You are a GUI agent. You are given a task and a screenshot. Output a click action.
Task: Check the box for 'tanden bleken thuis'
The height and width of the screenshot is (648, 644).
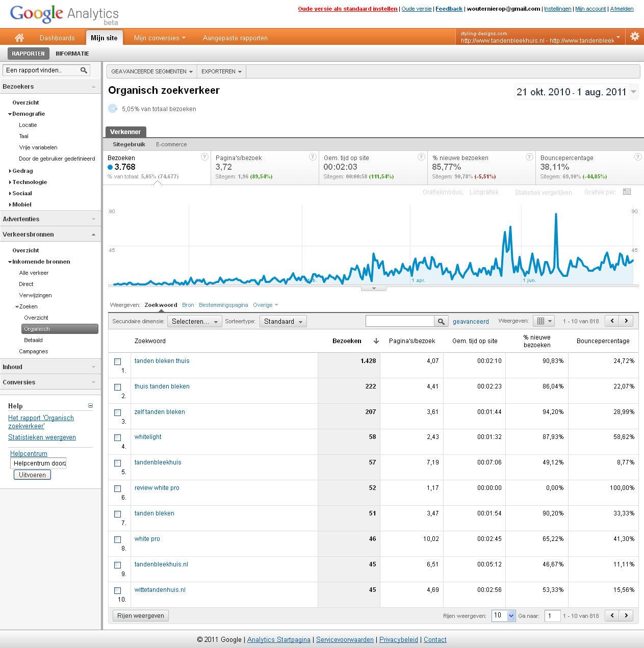[x=118, y=361]
